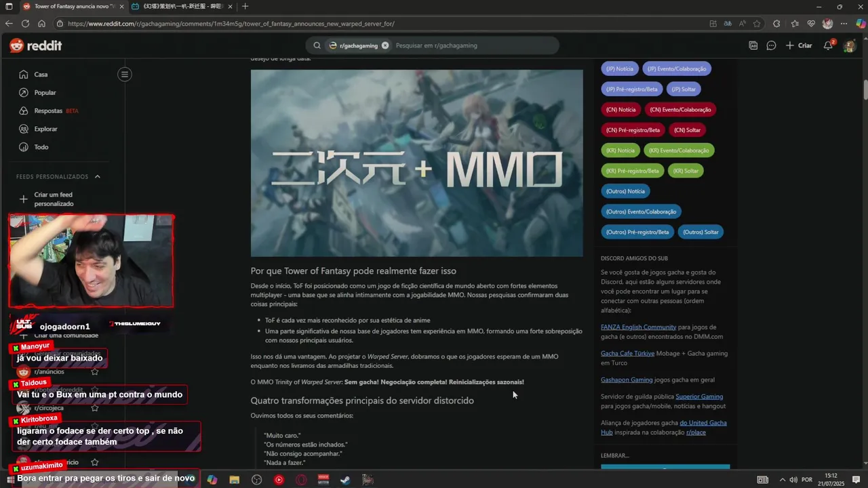Select the (Outros) Notícia flair

coord(625,191)
